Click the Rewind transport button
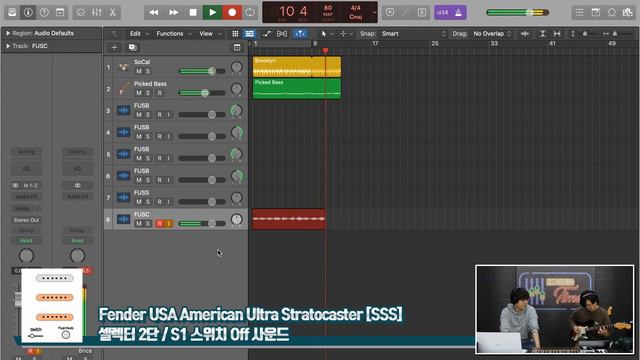The height and width of the screenshot is (360, 640). tap(154, 13)
